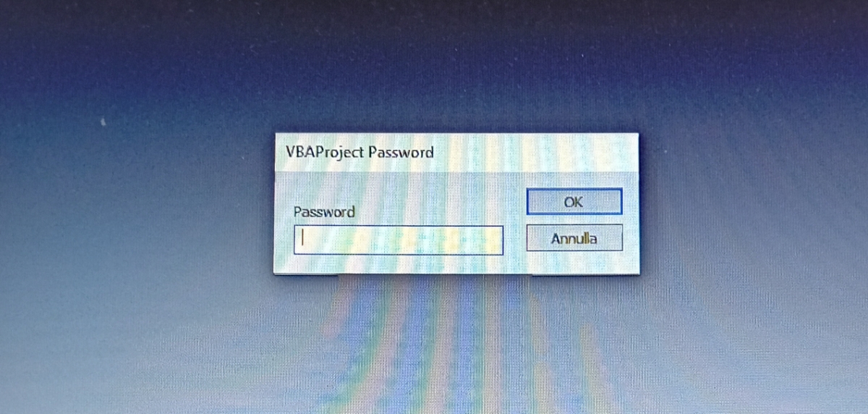This screenshot has height=414, width=868.
Task: Click the text cursor in Password field
Action: [305, 240]
